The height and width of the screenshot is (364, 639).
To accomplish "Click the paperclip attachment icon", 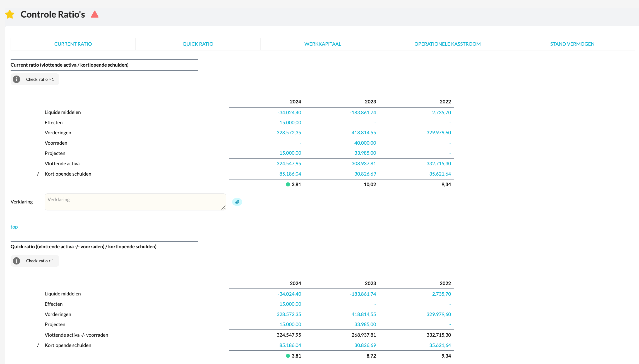I will (x=237, y=202).
